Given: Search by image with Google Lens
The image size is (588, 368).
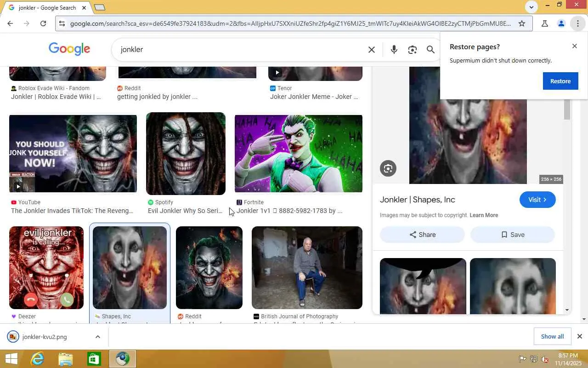Looking at the screenshot, I should pos(413,50).
